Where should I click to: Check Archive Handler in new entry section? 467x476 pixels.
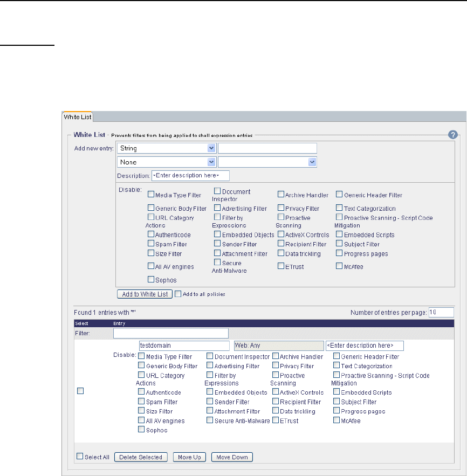(281, 194)
